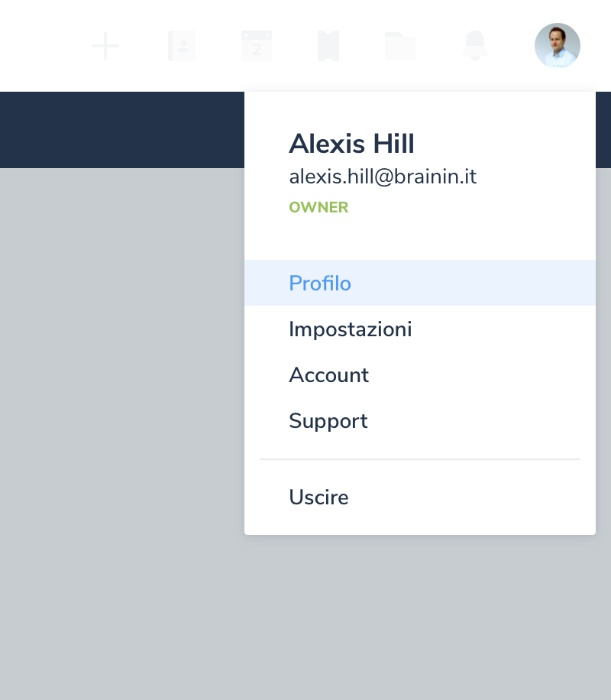Open Support from the user menu
The image size is (611, 700).
click(328, 421)
